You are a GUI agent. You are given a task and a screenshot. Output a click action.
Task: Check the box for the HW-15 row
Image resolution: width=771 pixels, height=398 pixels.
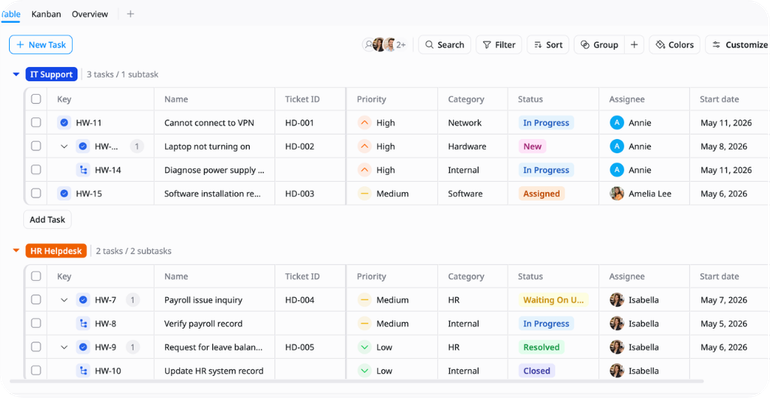pos(36,193)
